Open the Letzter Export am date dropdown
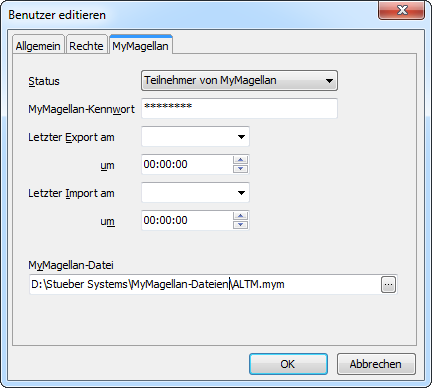The image size is (432, 388). tap(241, 137)
